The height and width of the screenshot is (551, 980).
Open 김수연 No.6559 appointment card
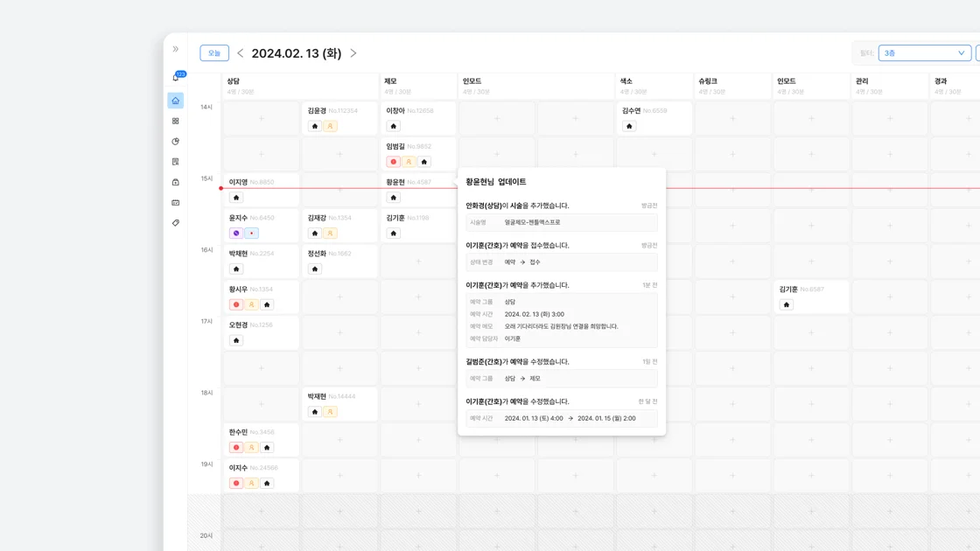coord(654,118)
